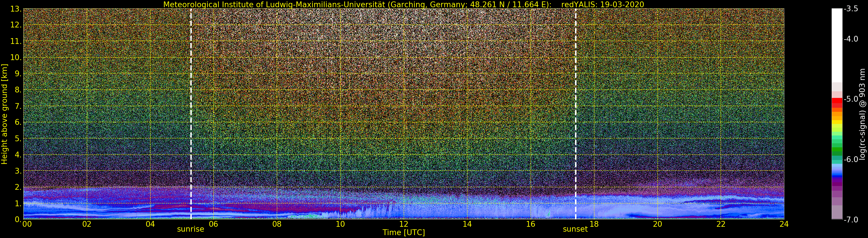Click the 'sunrise' label under the time axis
The width and height of the screenshot is (868, 238).
(190, 229)
